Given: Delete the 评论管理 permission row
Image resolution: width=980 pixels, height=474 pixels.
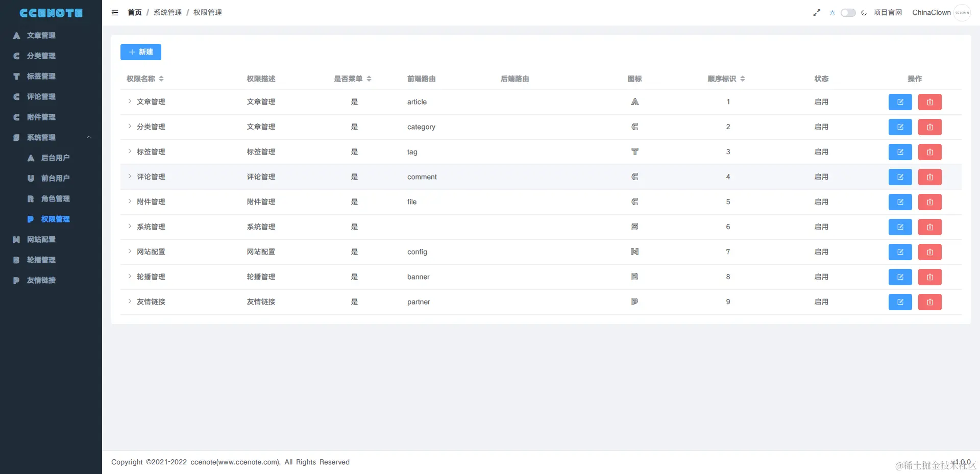Looking at the screenshot, I should pyautogui.click(x=929, y=177).
